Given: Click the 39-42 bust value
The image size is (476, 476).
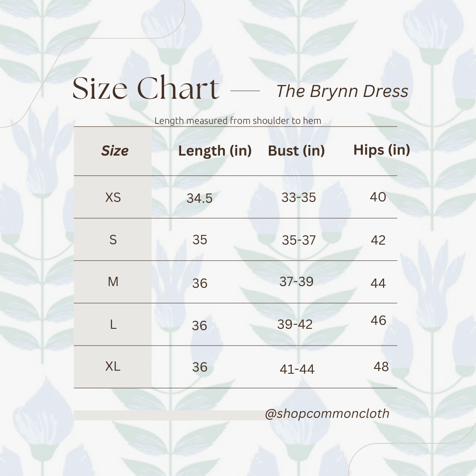Looking at the screenshot, I should coord(295,324).
